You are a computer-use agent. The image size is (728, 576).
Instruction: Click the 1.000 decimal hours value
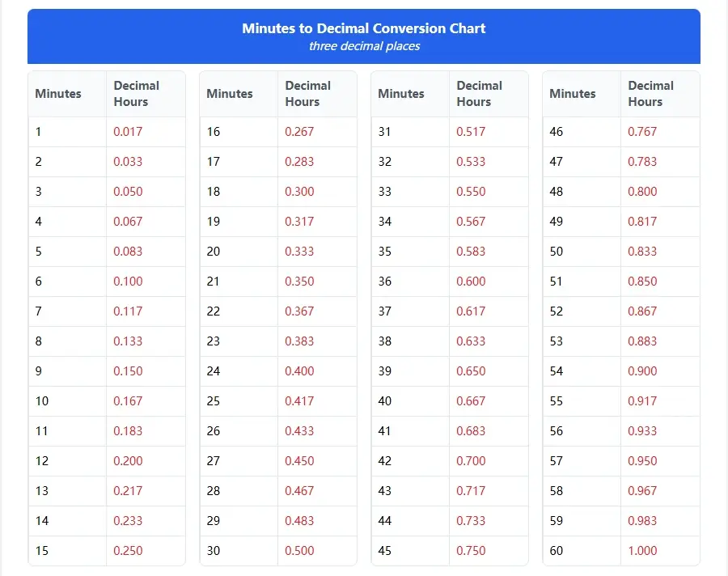click(x=642, y=551)
